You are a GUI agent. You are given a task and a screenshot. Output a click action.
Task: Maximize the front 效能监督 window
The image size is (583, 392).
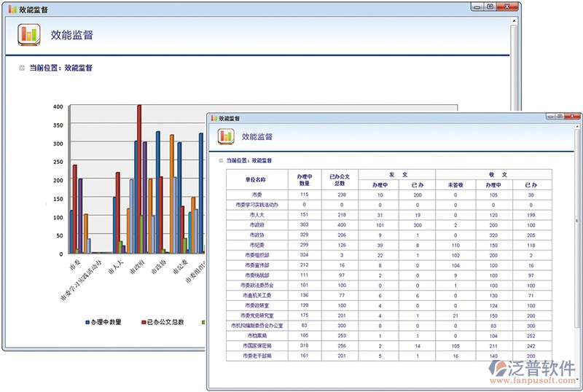click(559, 117)
